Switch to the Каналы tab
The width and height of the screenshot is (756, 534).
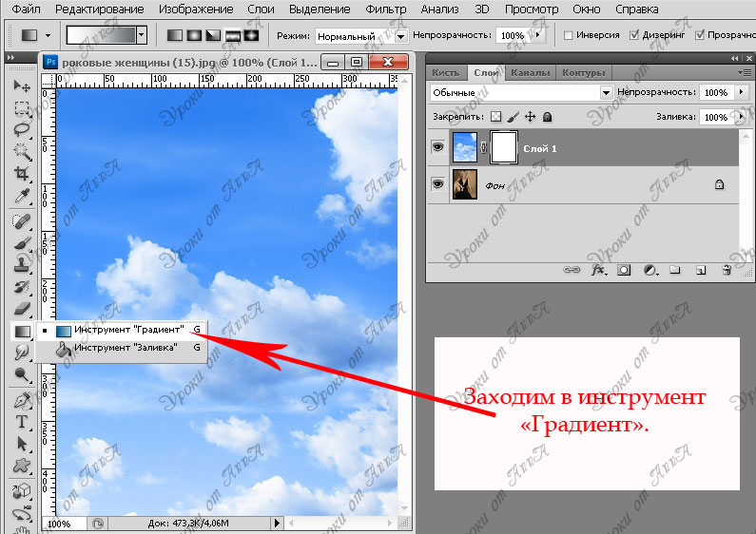pyautogui.click(x=530, y=73)
